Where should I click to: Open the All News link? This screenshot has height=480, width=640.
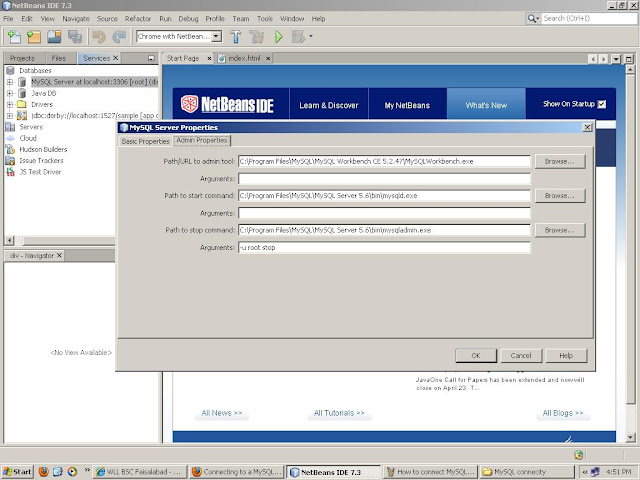coord(222,413)
